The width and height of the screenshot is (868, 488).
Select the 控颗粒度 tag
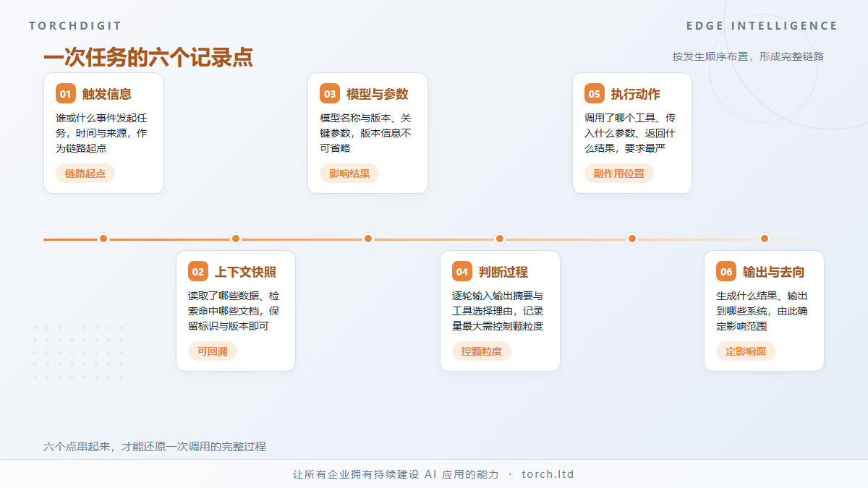click(482, 351)
